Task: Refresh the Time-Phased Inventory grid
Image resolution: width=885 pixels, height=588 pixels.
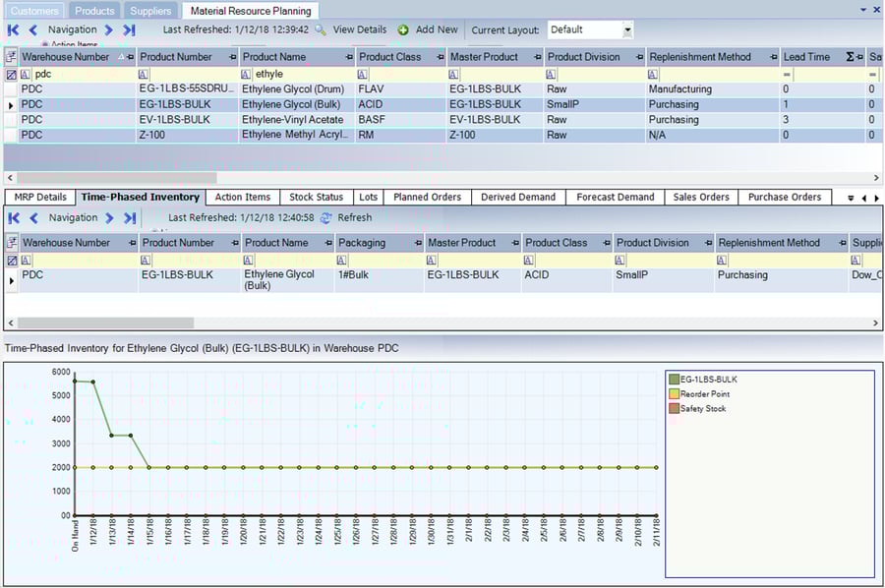Action: (x=325, y=217)
